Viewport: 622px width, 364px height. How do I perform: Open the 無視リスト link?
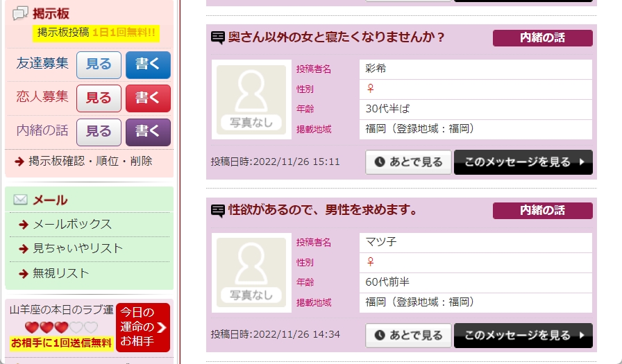tap(61, 273)
